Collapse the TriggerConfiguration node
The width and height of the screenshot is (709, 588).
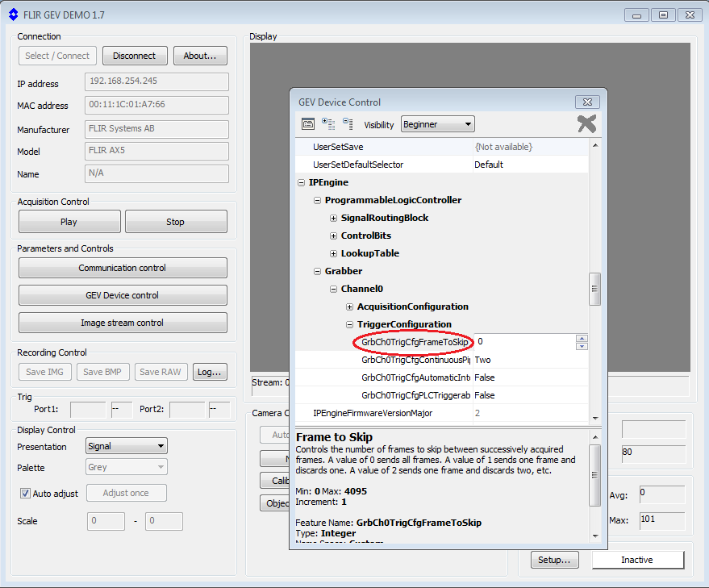[349, 324]
